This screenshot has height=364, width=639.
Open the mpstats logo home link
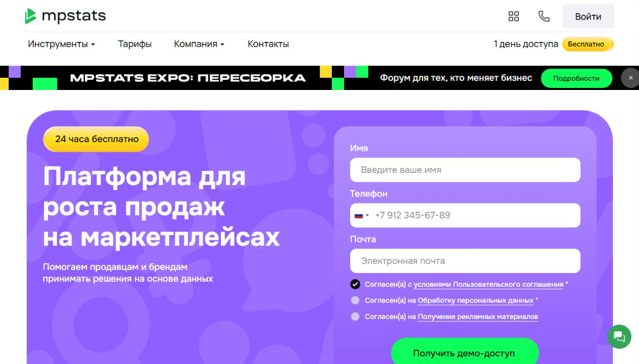tap(65, 16)
